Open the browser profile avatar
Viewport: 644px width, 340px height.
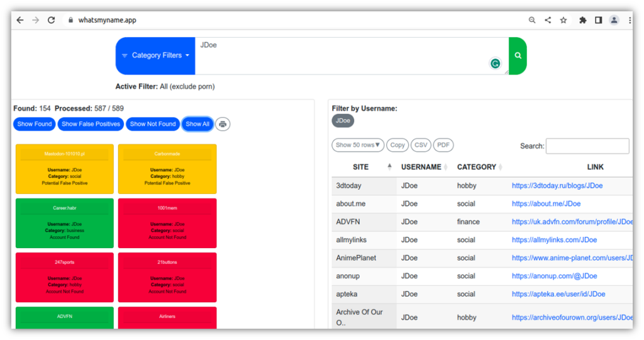pyautogui.click(x=614, y=20)
